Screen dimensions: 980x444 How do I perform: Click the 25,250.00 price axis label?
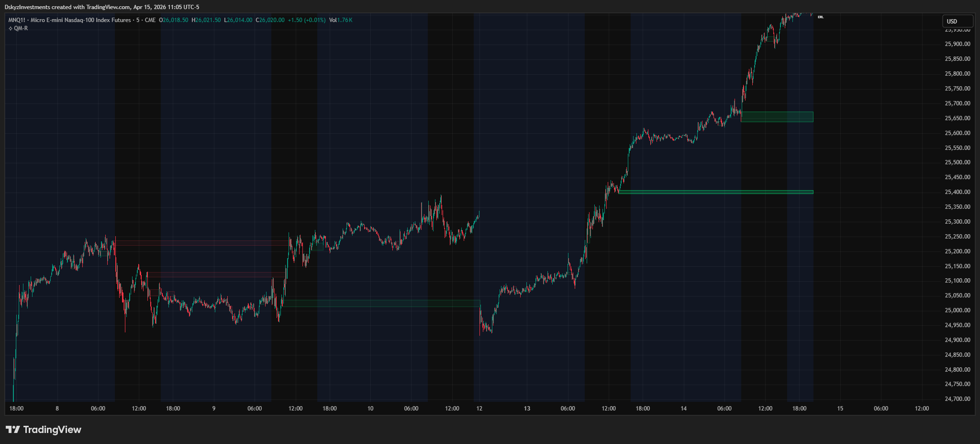pyautogui.click(x=958, y=237)
